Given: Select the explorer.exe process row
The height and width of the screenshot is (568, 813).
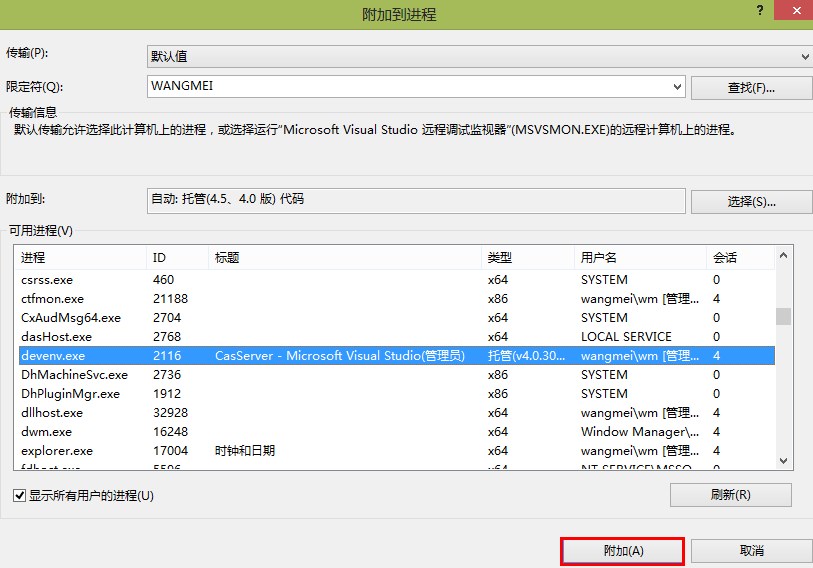Looking at the screenshot, I should pyautogui.click(x=395, y=451).
